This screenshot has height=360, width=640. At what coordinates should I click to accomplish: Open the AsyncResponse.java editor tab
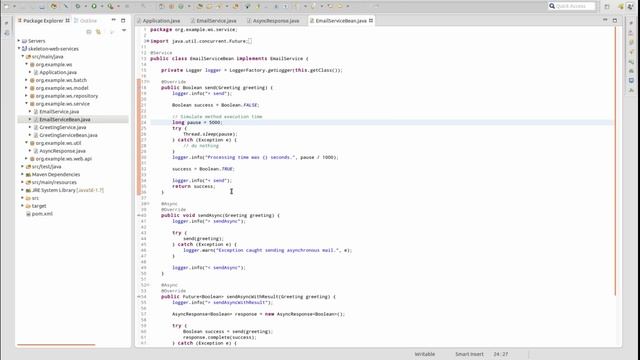pyautogui.click(x=273, y=20)
